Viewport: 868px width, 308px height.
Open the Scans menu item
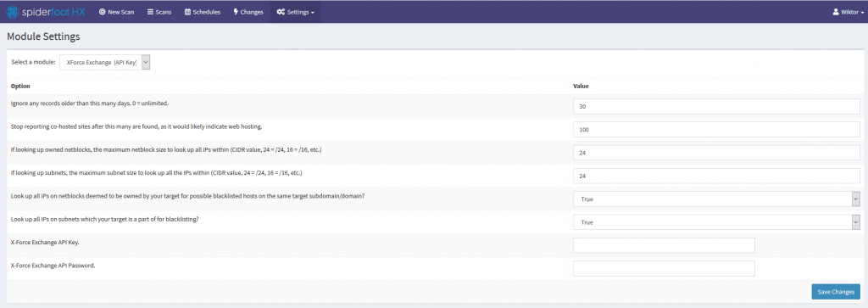tap(159, 12)
